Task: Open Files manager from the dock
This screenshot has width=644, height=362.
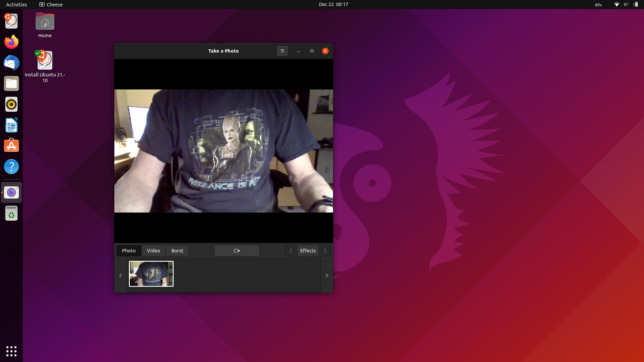Action: 11,83
